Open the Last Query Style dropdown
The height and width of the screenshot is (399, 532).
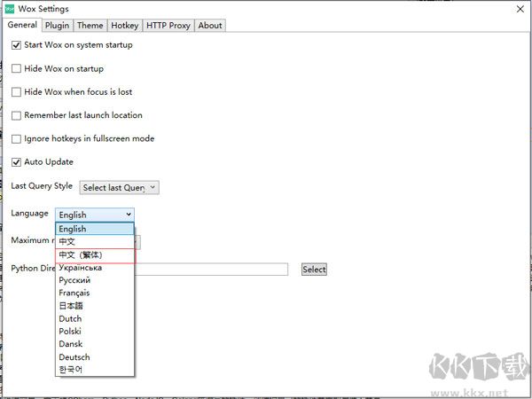click(120, 187)
